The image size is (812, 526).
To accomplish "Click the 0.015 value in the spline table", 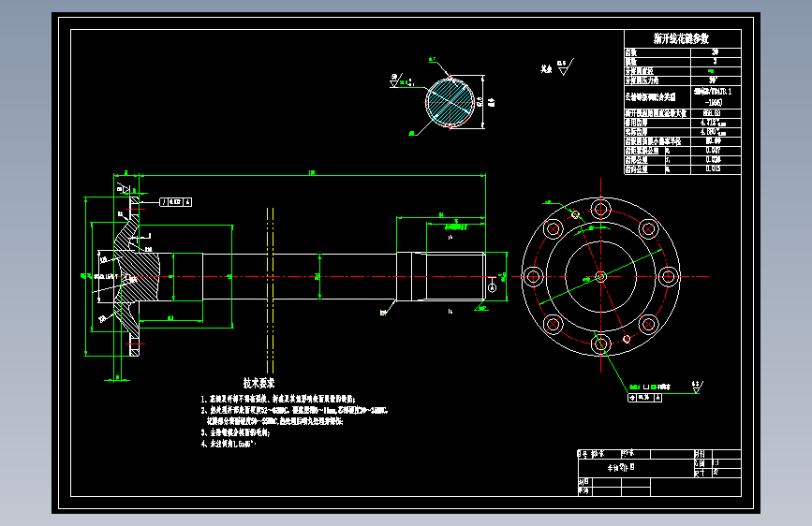I will pyautogui.click(x=713, y=168).
